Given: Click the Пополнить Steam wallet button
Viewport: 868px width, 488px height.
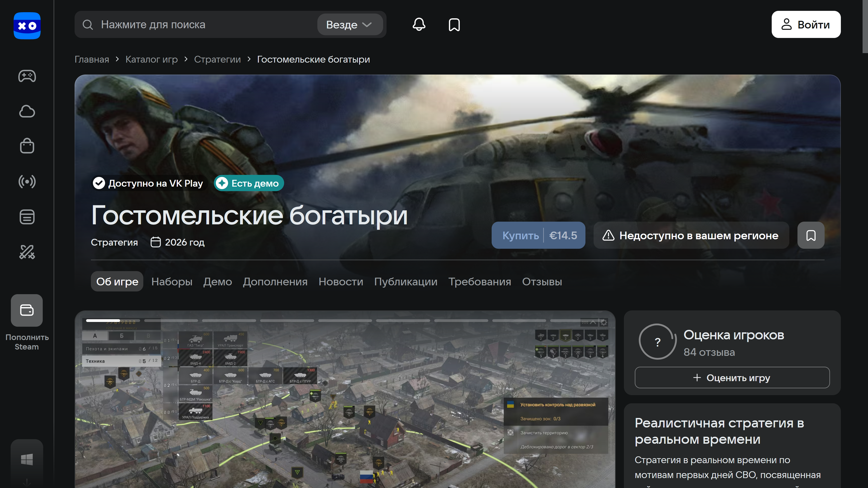Looking at the screenshot, I should [x=27, y=310].
